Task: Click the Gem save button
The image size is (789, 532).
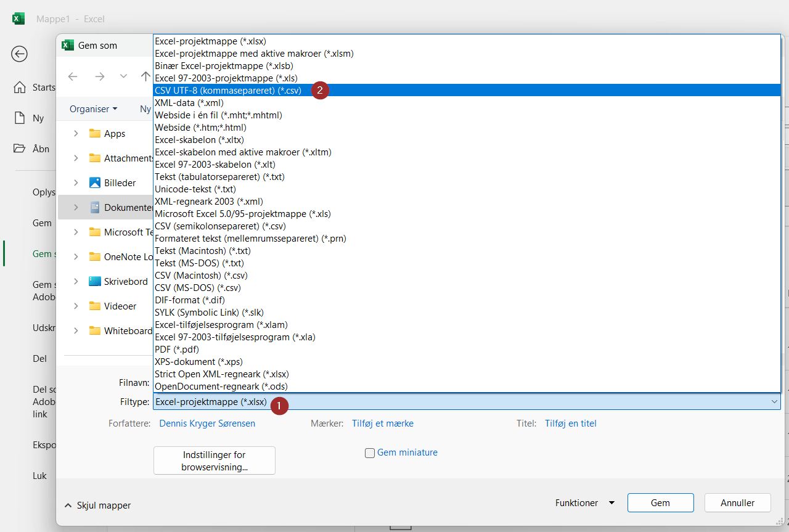Action: tap(660, 502)
